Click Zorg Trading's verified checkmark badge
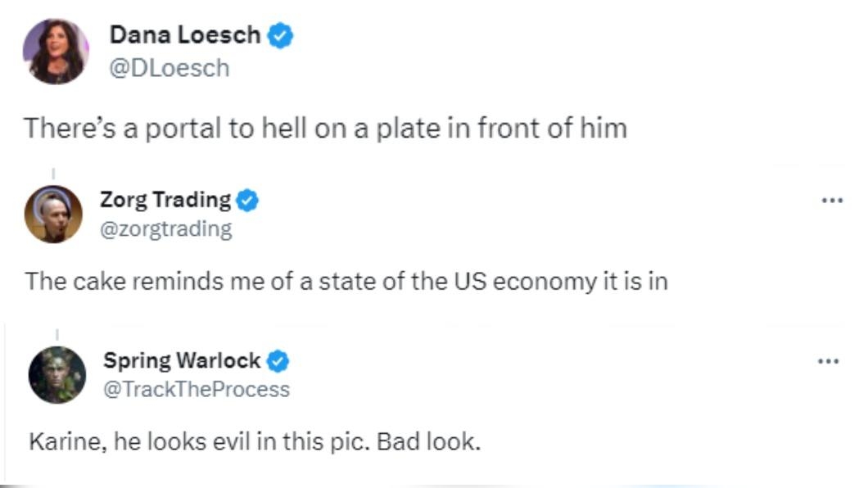Image resolution: width=868 pixels, height=488 pixels. tap(247, 200)
